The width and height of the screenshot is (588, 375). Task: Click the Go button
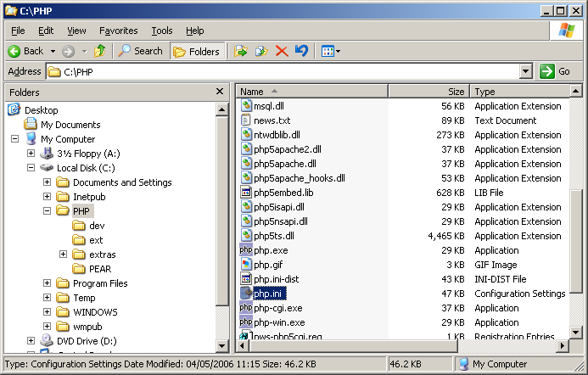[x=556, y=72]
